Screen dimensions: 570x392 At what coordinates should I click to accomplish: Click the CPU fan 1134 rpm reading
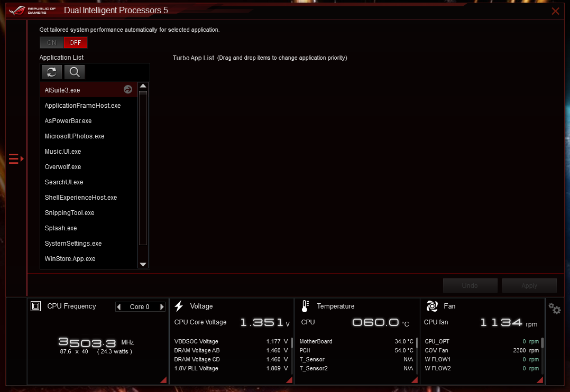coord(509,322)
